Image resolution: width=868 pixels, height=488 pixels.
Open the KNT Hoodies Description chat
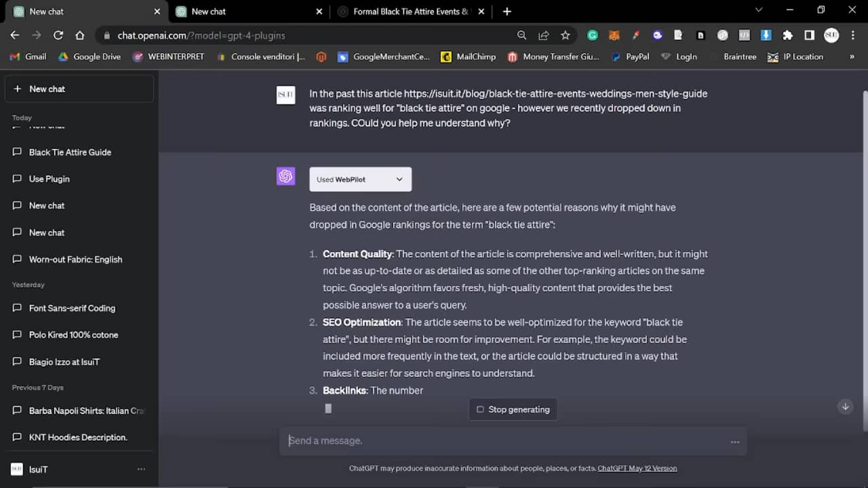(x=79, y=437)
